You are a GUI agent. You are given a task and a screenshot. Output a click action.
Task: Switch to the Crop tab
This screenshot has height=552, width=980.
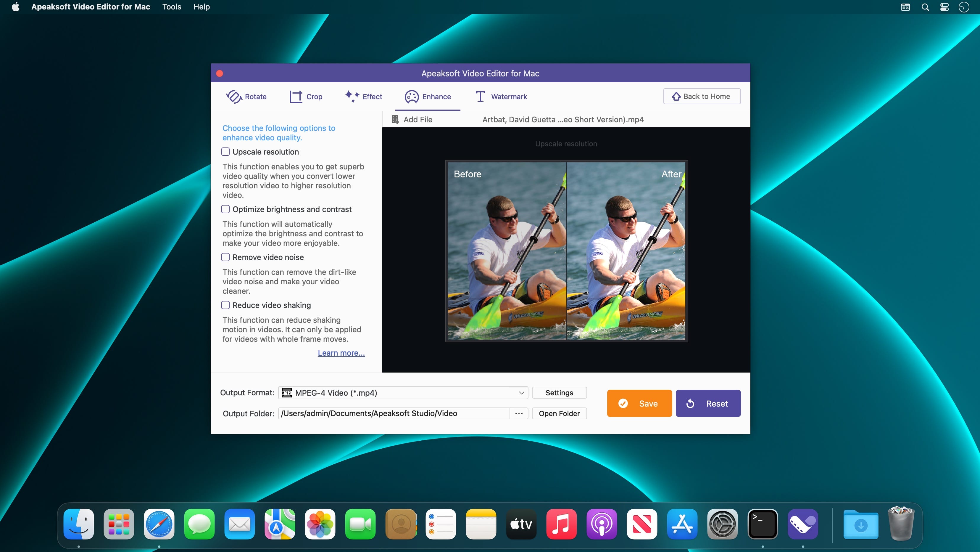click(306, 97)
